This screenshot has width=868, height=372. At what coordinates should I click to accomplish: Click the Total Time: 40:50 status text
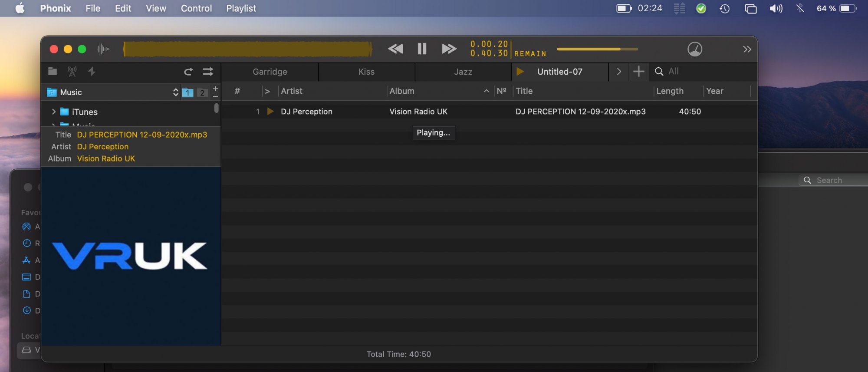click(399, 354)
